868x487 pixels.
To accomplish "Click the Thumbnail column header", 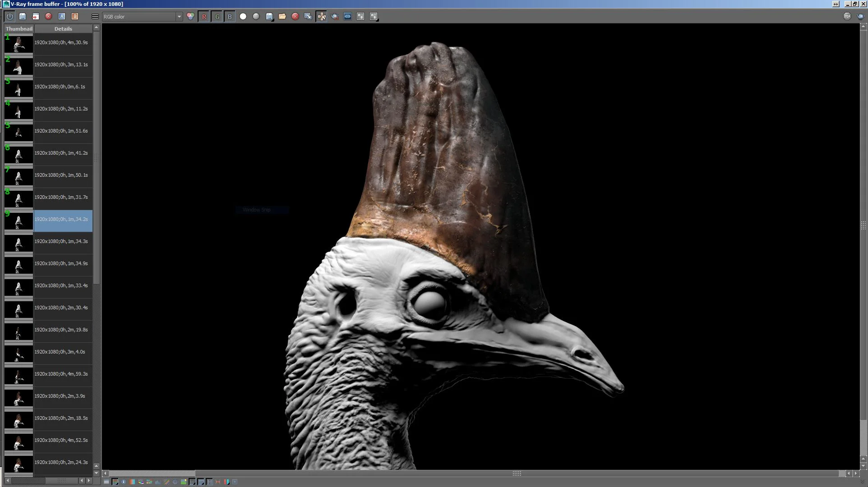I will [x=19, y=29].
